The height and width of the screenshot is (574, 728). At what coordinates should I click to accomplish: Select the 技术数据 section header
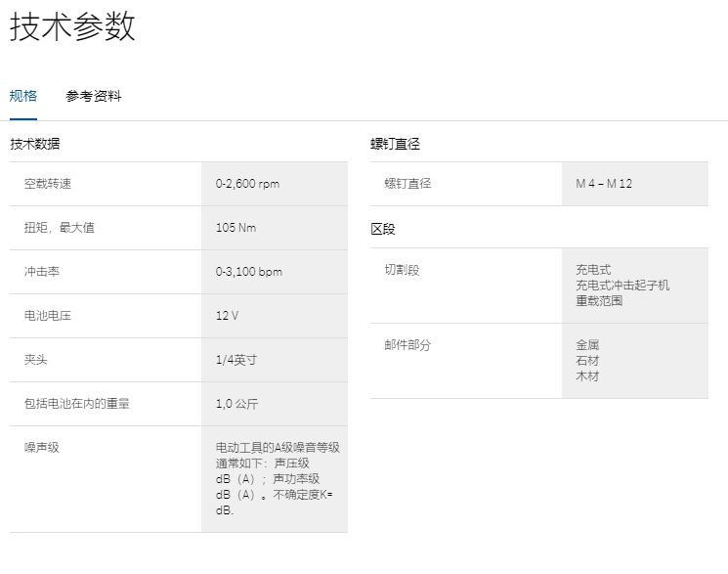click(35, 144)
